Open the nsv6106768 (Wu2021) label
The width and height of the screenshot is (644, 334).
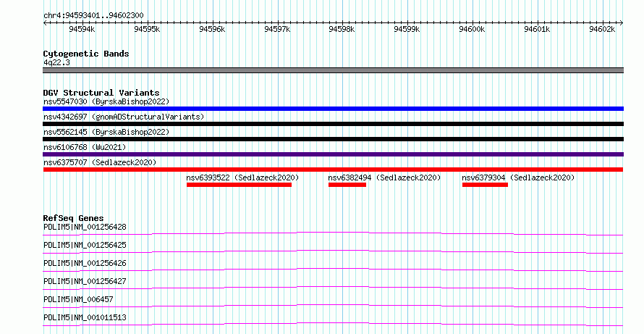(x=85, y=147)
